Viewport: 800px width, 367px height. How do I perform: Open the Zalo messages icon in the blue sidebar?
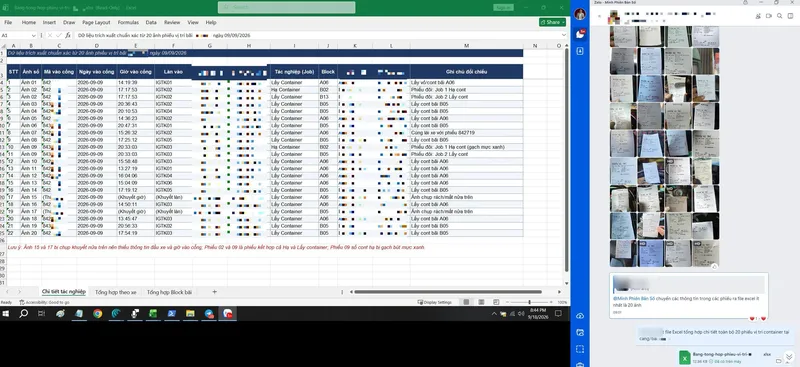point(580,34)
